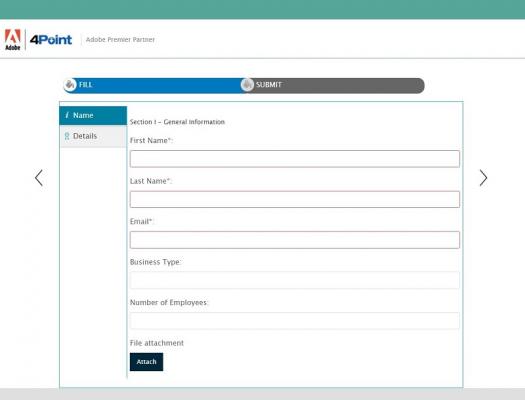This screenshot has width=525, height=400.
Task: Focus the Last Name input field
Action: coord(295,199)
